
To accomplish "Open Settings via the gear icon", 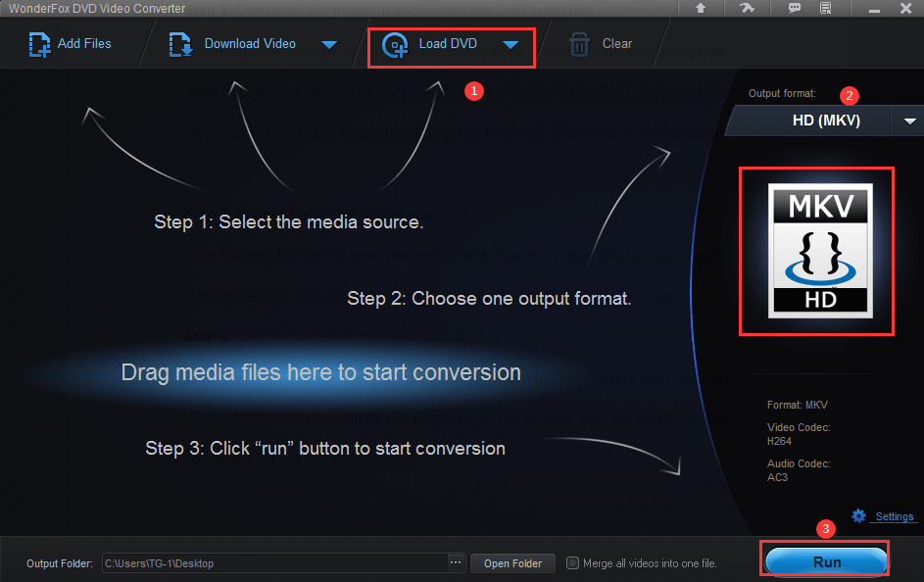I will pyautogui.click(x=857, y=515).
